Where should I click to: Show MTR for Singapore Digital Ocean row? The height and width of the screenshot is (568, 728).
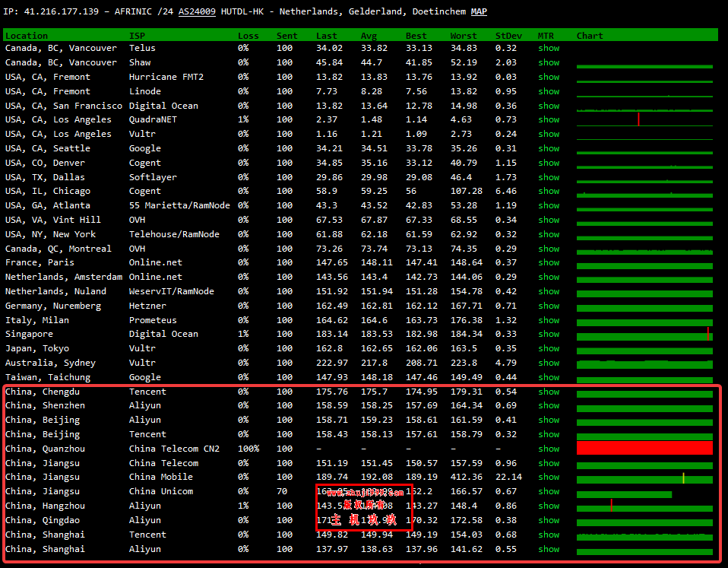549,334
